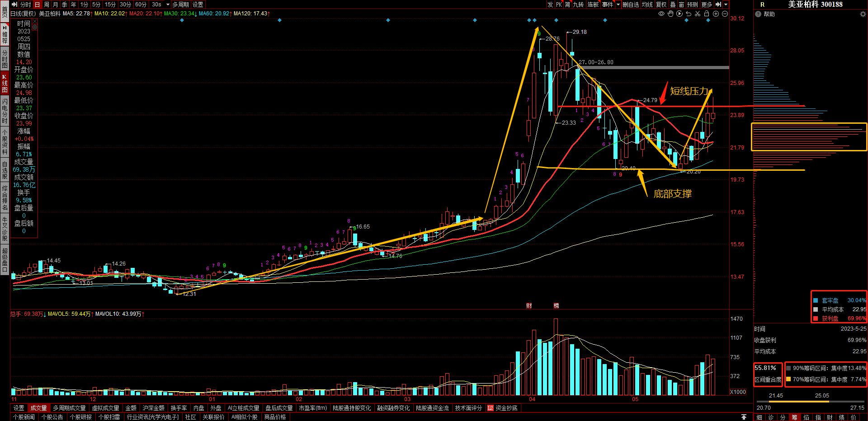
Task: Open the 多周期 multi-period selector
Action: pyautogui.click(x=180, y=5)
